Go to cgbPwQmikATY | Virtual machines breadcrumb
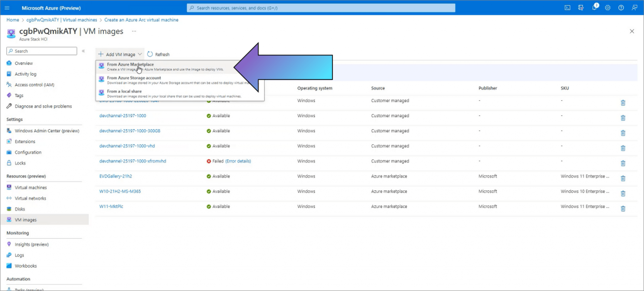 click(62, 20)
